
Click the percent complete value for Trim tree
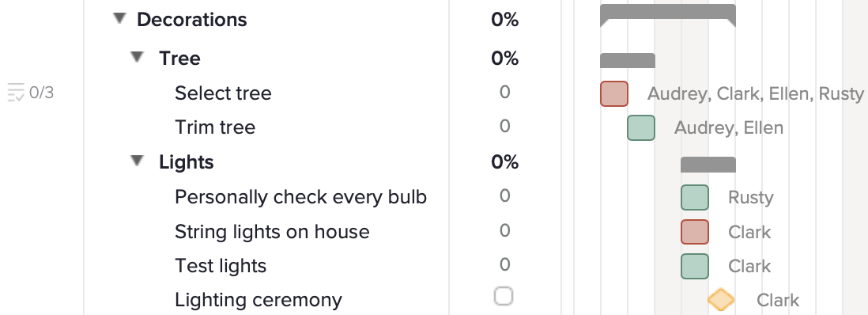tap(504, 127)
